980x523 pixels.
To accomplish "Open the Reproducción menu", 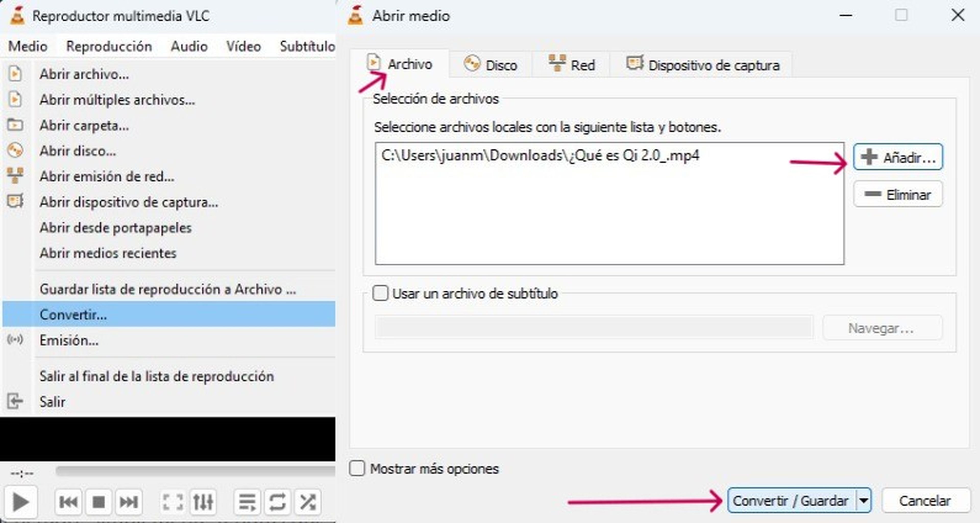I will [x=109, y=46].
